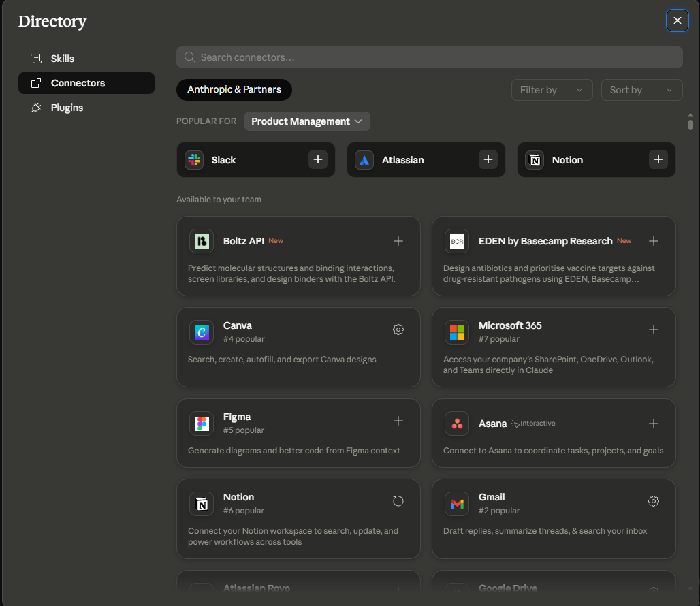This screenshot has height=606, width=700.
Task: Add the popular Notion connector via its plus icon
Action: pos(658,160)
